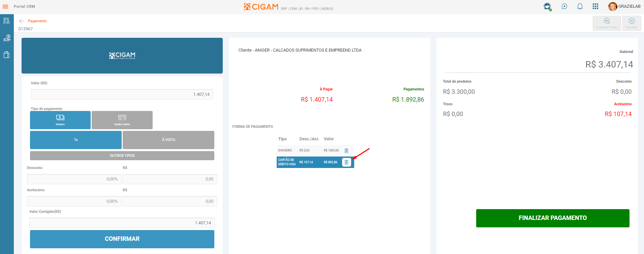Image resolution: width=644 pixels, height=254 pixels.
Task: Select Cartão Crédito payment type
Action: coord(122,120)
